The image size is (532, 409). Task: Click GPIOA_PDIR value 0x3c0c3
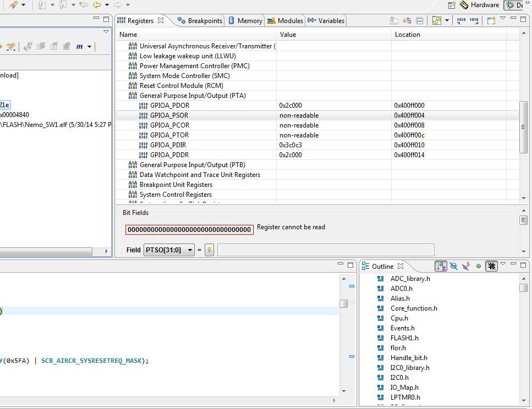click(290, 145)
